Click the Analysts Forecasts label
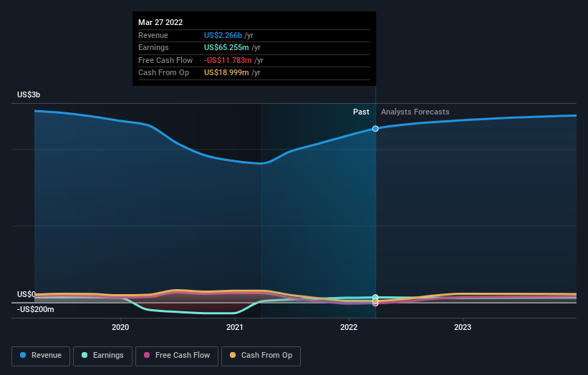588x375 pixels. pos(415,112)
